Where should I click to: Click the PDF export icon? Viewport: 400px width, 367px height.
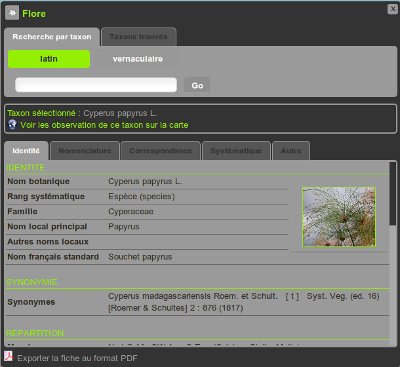[x=9, y=357]
